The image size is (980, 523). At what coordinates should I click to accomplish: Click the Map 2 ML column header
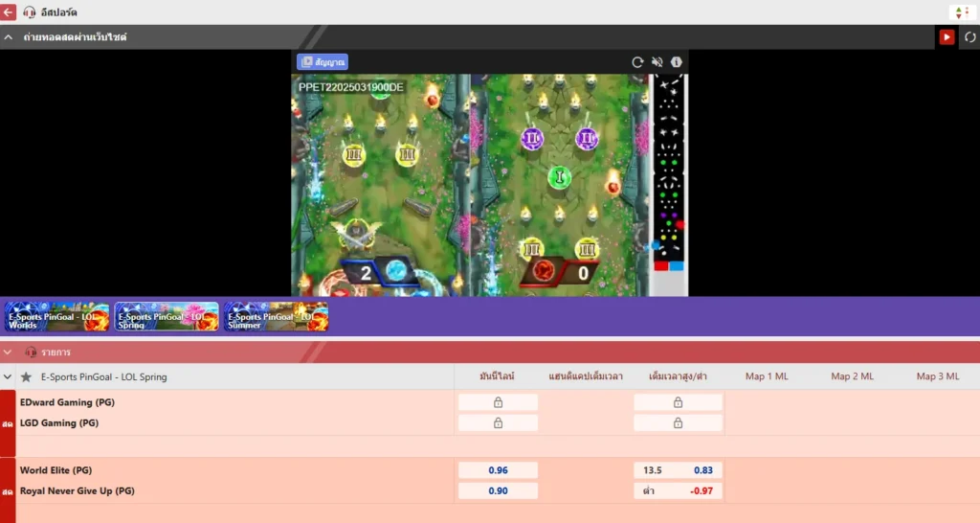(x=853, y=376)
